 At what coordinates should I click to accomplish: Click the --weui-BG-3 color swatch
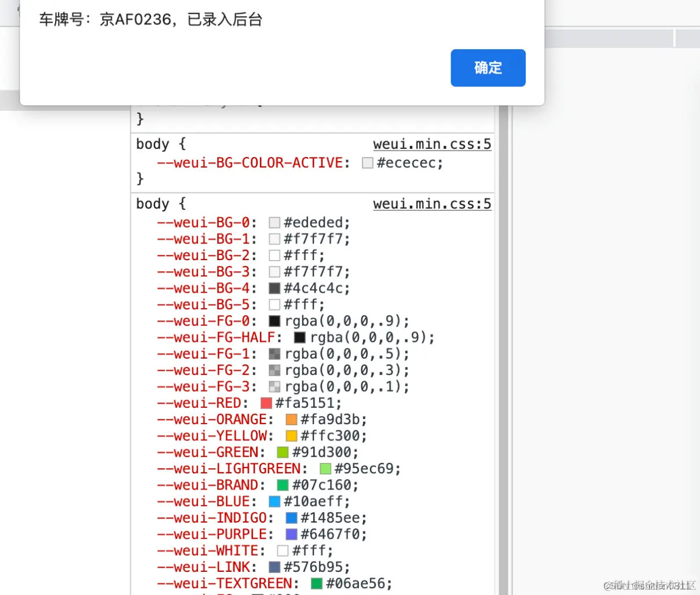click(274, 272)
